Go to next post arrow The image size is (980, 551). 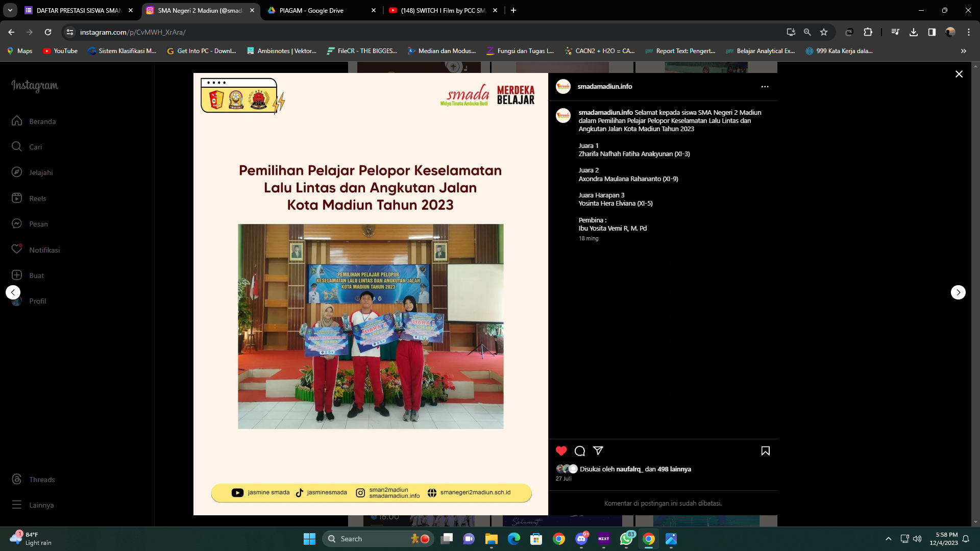click(x=958, y=292)
